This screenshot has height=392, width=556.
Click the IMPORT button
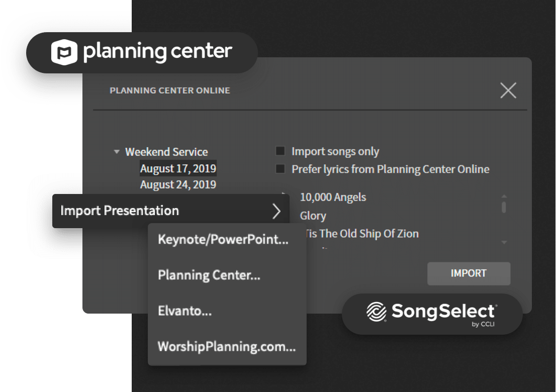(x=469, y=273)
